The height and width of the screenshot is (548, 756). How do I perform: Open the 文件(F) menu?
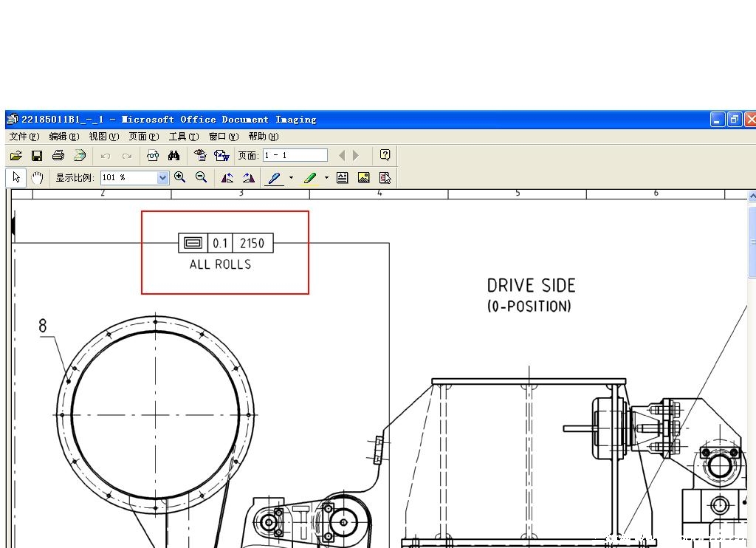(24, 137)
